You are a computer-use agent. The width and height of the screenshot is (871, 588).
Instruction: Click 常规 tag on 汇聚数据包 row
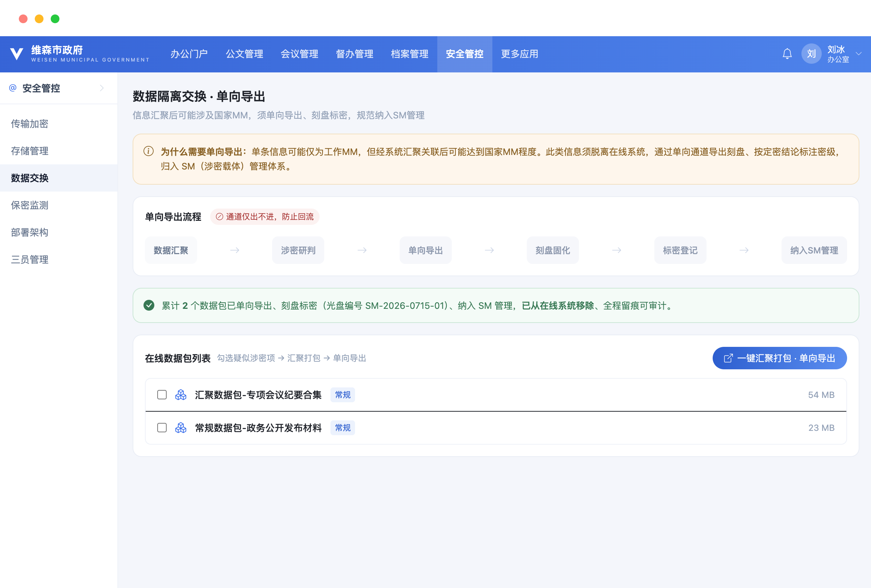[342, 395]
